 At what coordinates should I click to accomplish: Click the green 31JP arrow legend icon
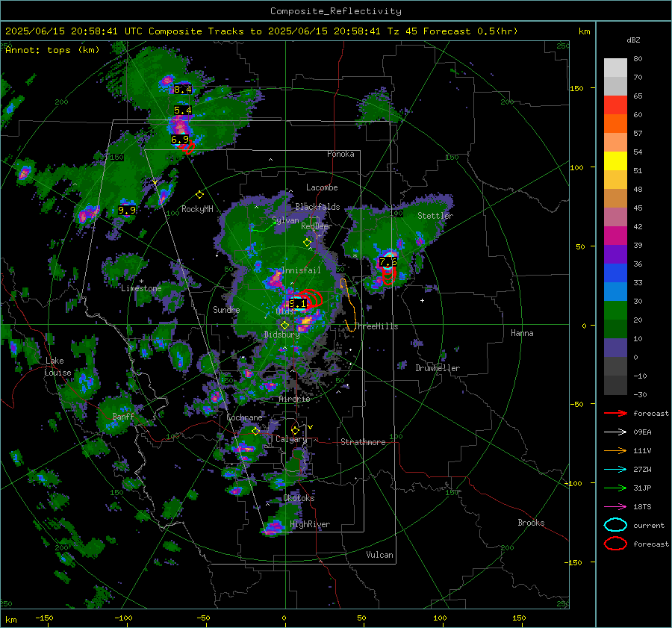615,488
